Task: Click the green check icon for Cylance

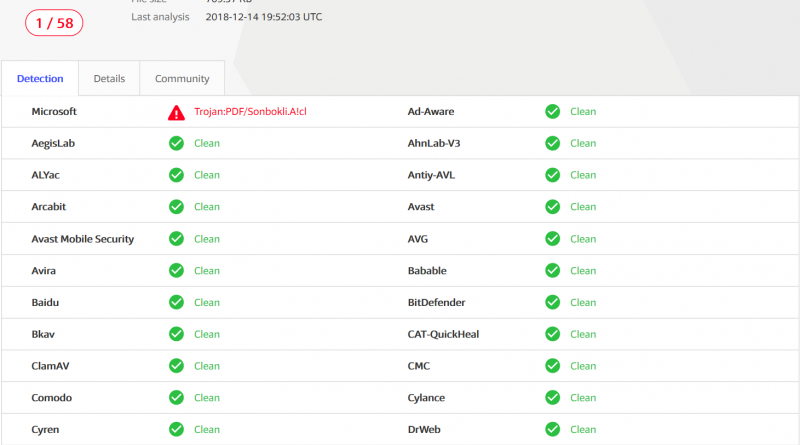Action: tap(553, 398)
